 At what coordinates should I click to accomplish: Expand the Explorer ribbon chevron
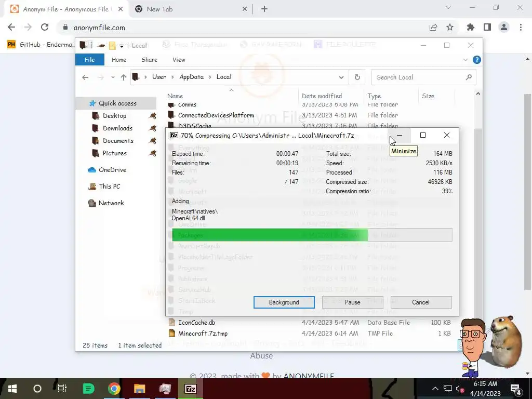click(465, 60)
